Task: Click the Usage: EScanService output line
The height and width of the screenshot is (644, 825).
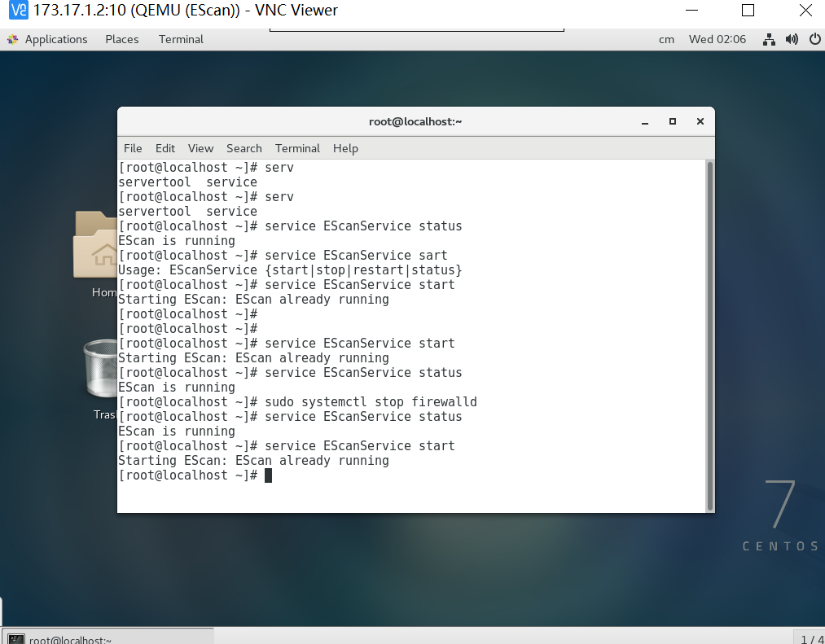Action: click(290, 270)
